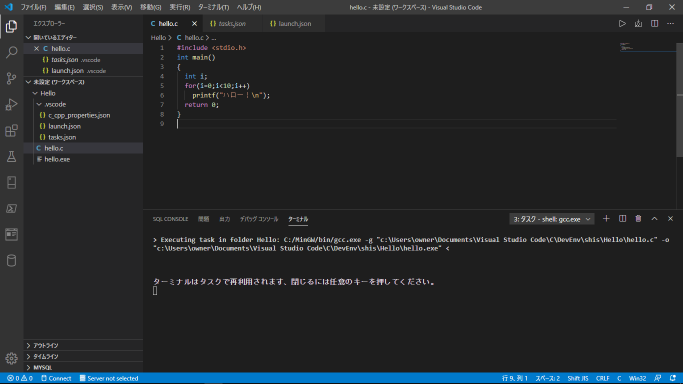Click the editor minimap

click(x=647, y=47)
